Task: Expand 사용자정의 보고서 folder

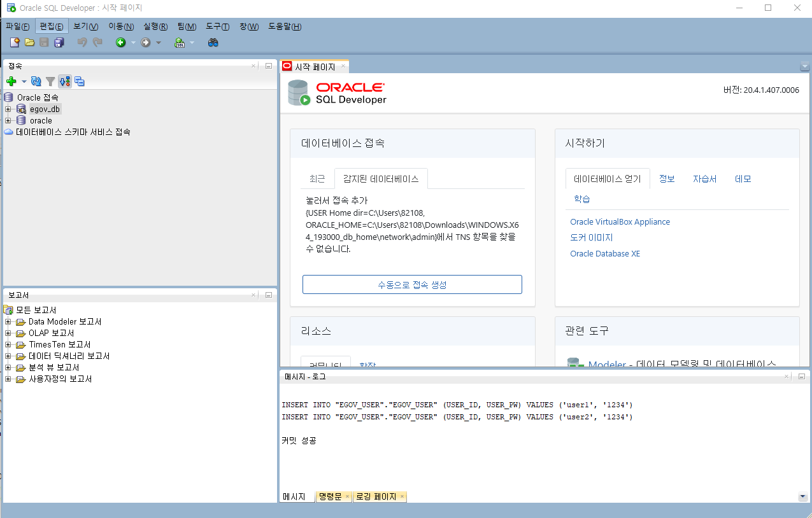Action: coord(8,379)
